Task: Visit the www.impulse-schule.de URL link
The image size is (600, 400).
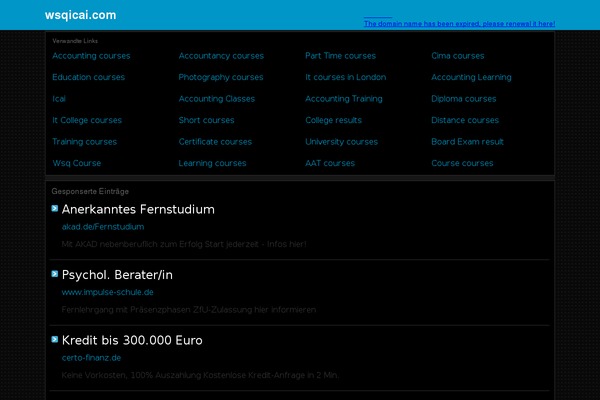Action: point(107,292)
